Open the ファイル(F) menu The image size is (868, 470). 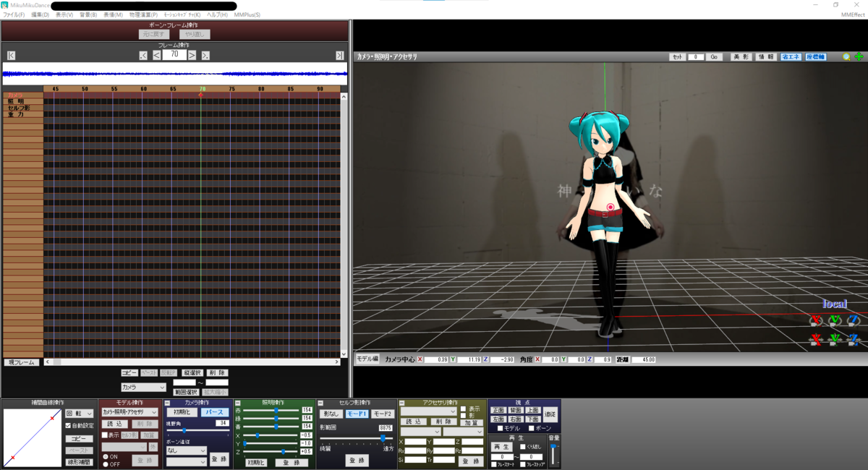tap(14, 14)
